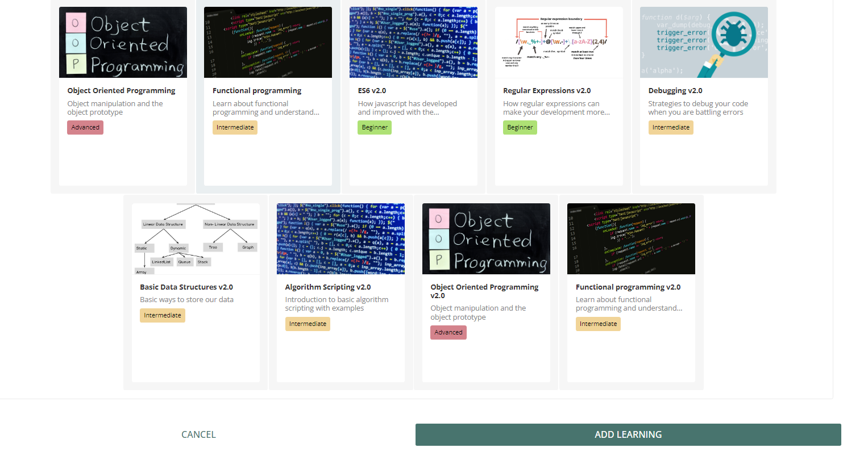
Task: Click the ES6 v2.0 course title
Action: click(372, 91)
